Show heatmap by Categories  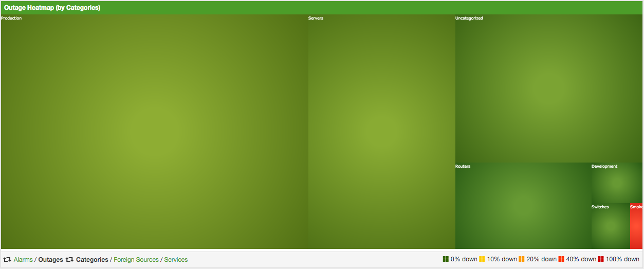pyautogui.click(x=92, y=260)
